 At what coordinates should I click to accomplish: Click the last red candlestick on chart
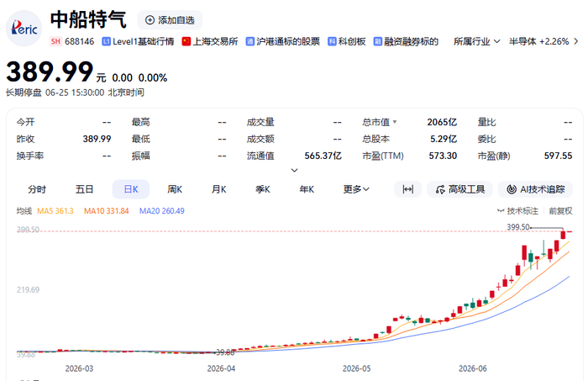coord(563,235)
